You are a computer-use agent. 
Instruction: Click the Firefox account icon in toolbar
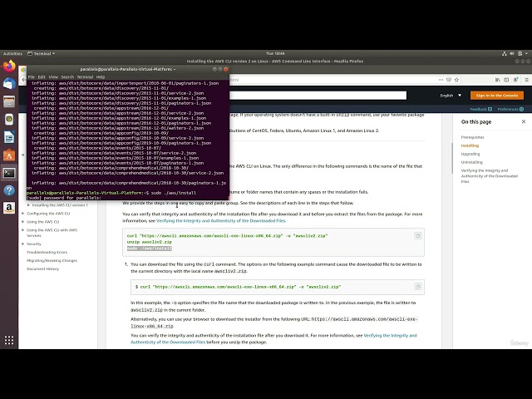pyautogui.click(x=515, y=80)
